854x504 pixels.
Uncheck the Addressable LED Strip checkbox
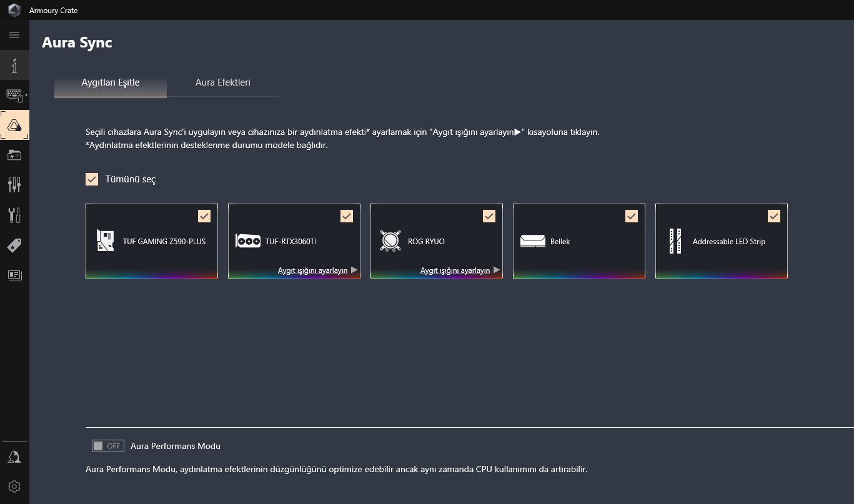(774, 216)
